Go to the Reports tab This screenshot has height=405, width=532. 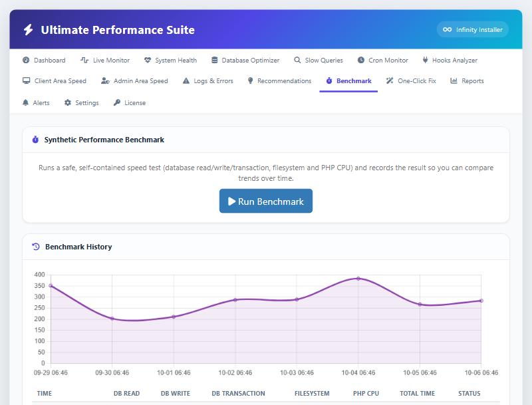point(467,80)
